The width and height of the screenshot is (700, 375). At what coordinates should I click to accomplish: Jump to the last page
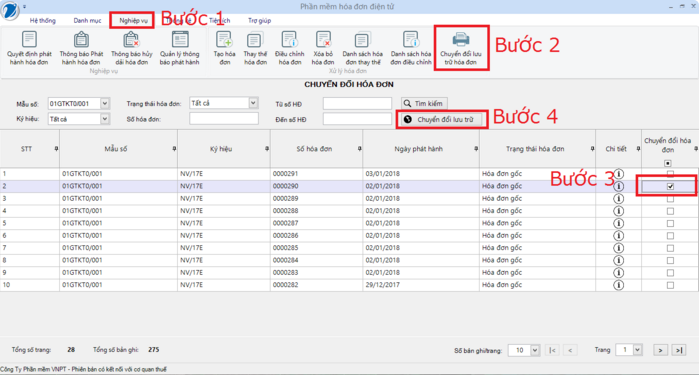point(679,350)
